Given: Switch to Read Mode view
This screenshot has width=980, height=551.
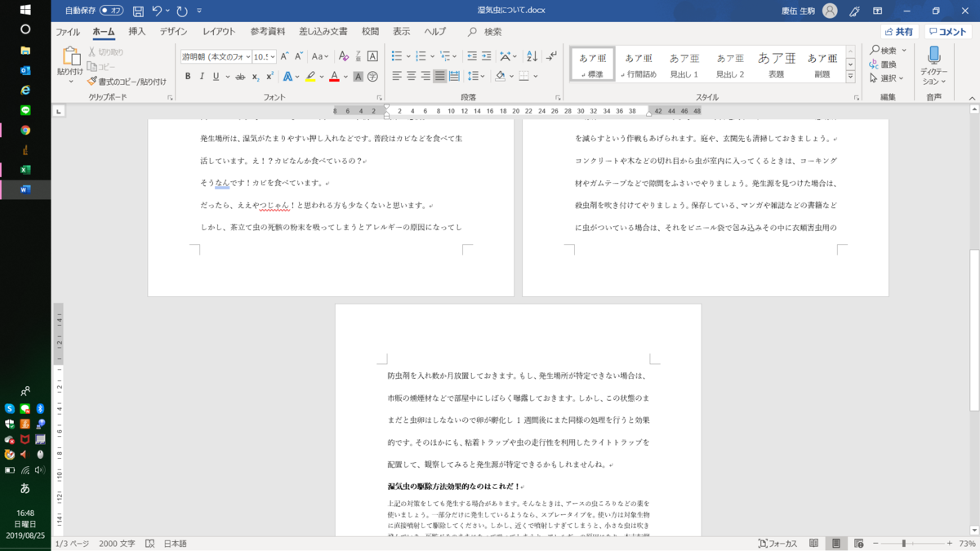Looking at the screenshot, I should 813,544.
